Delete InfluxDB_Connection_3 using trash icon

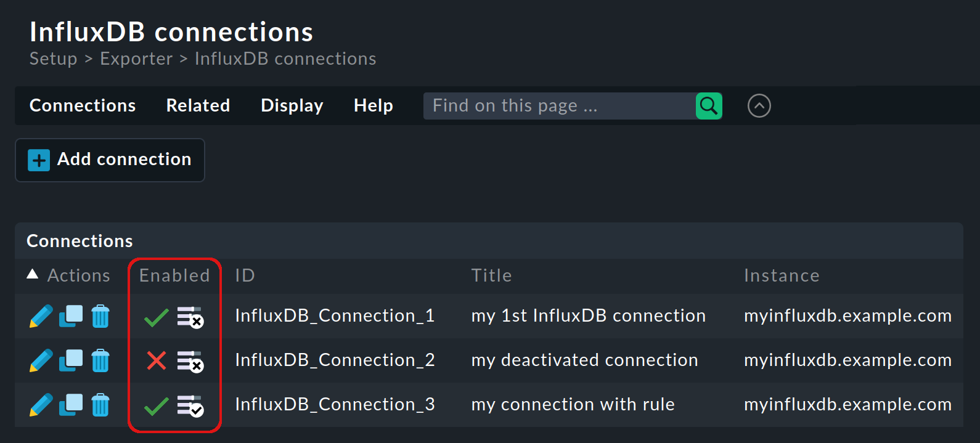(100, 405)
